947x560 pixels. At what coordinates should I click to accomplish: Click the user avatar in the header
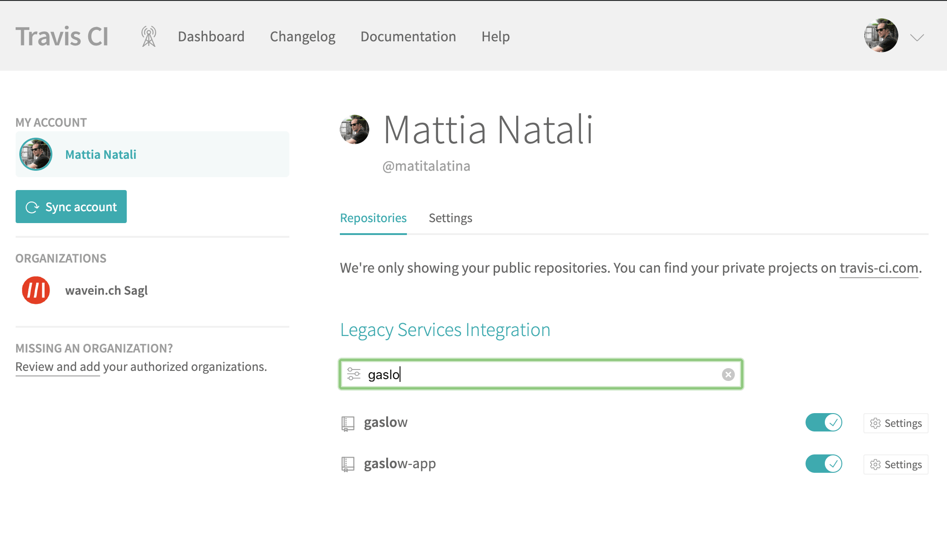(881, 35)
